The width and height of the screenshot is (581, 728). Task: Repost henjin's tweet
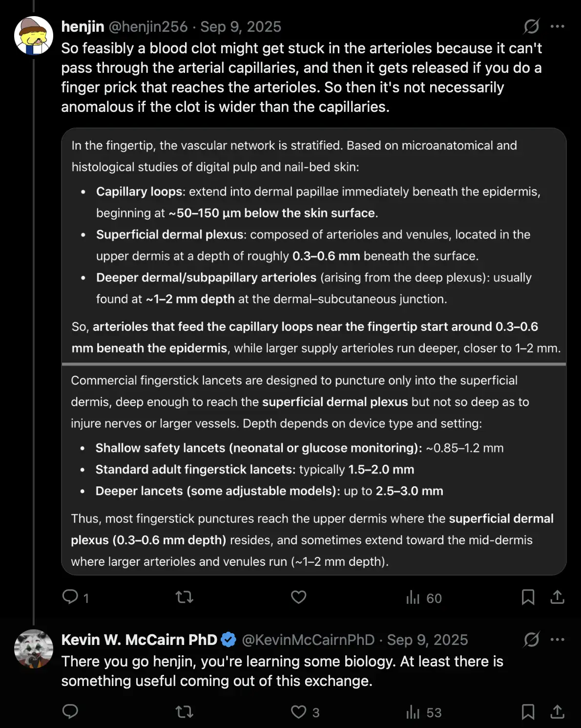pyautogui.click(x=185, y=597)
